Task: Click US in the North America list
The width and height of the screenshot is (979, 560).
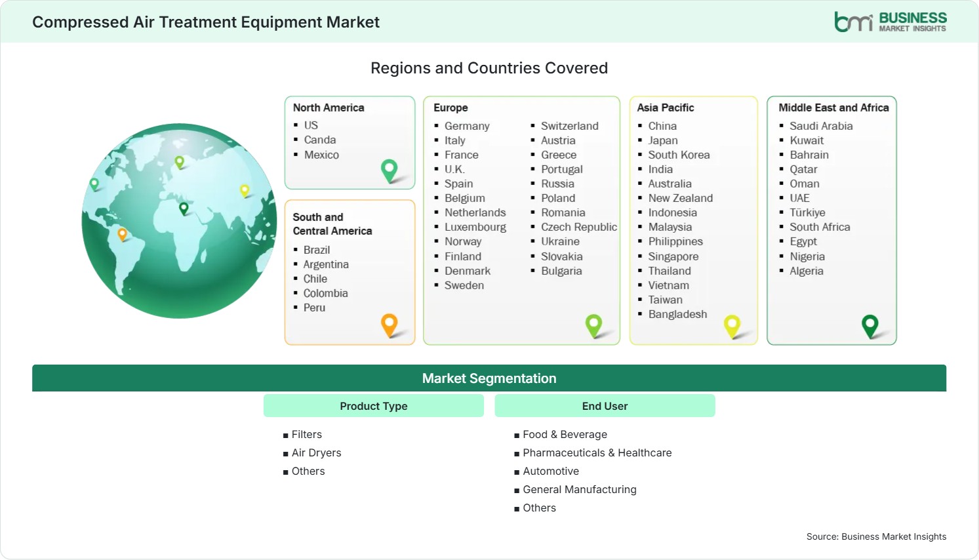Action: click(x=311, y=125)
